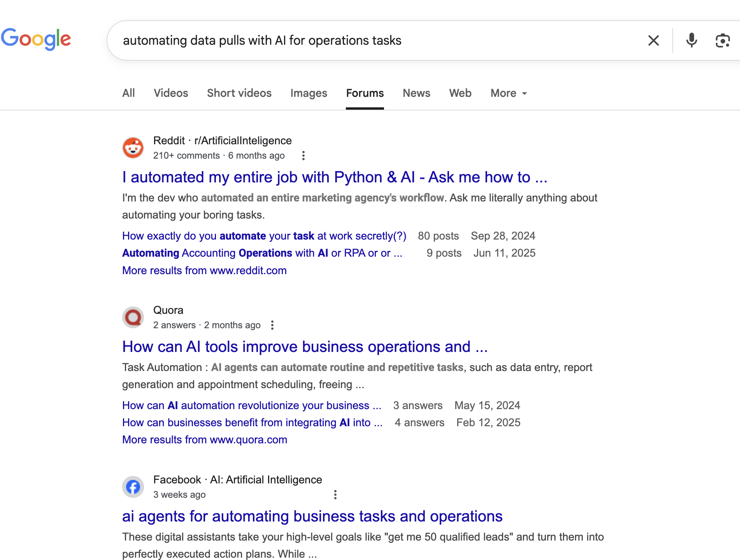Click the '9 posts' count
This screenshot has width=740, height=560.
444,253
